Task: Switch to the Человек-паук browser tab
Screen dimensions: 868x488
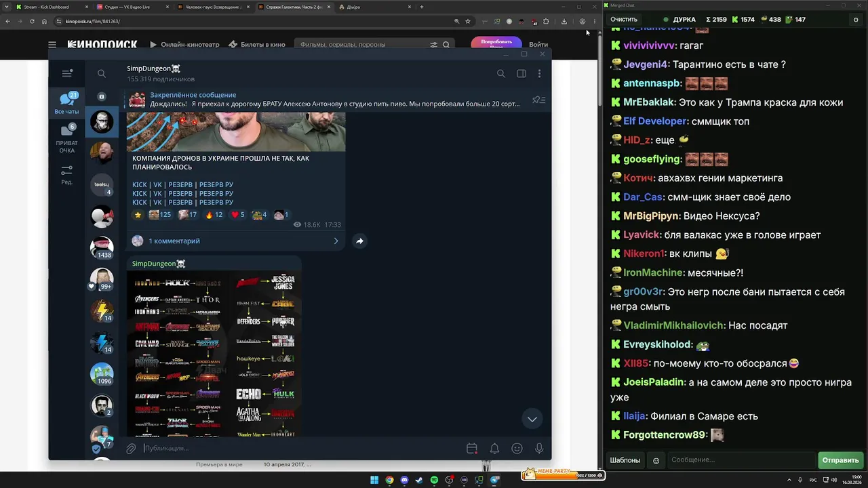Action: [213, 7]
